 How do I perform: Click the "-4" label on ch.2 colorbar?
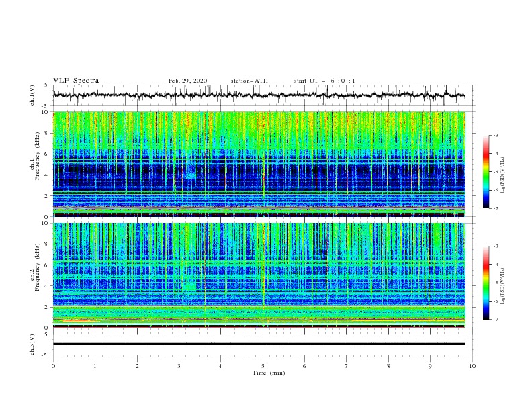point(496,265)
